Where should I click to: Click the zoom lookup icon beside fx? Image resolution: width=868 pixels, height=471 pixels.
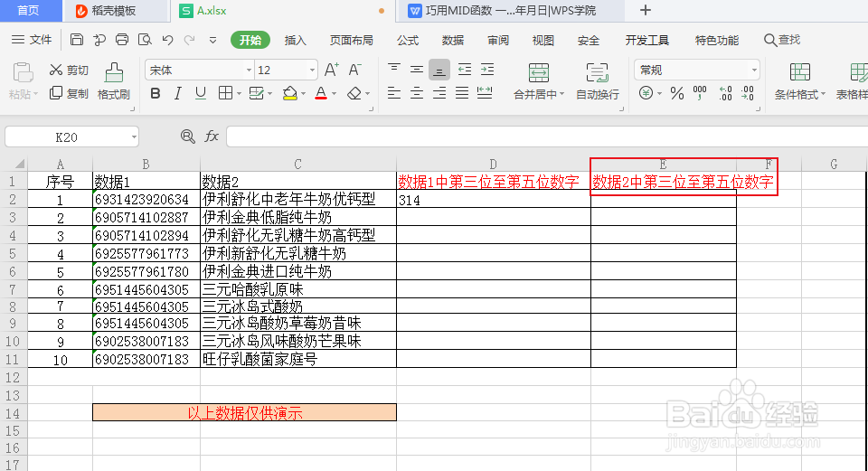(x=188, y=137)
